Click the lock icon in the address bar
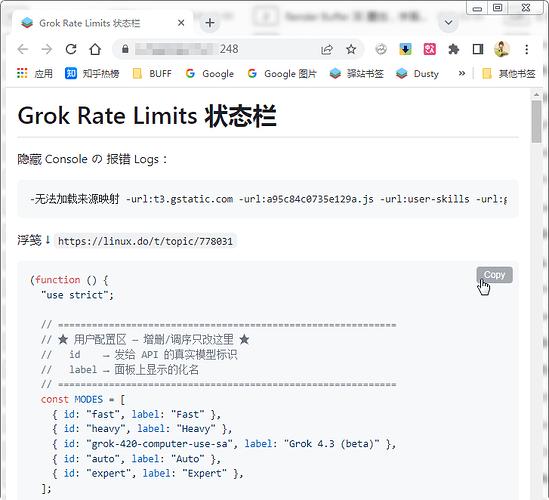Image resolution: width=549 pixels, height=500 pixels. tap(125, 49)
